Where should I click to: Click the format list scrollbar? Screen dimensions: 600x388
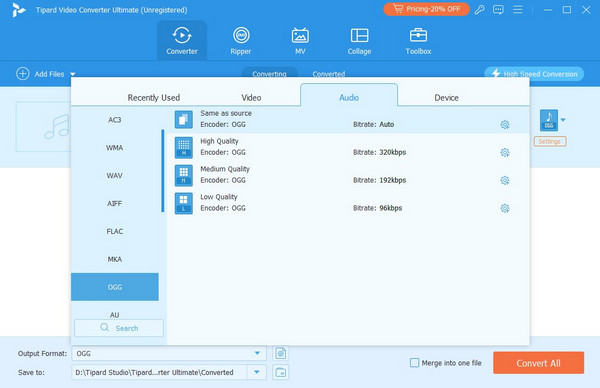click(x=163, y=171)
